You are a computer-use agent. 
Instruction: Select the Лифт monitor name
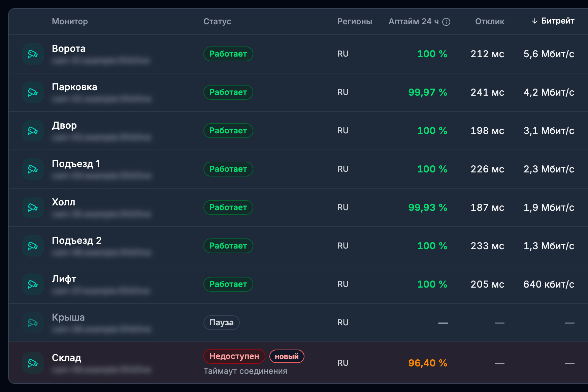click(64, 279)
